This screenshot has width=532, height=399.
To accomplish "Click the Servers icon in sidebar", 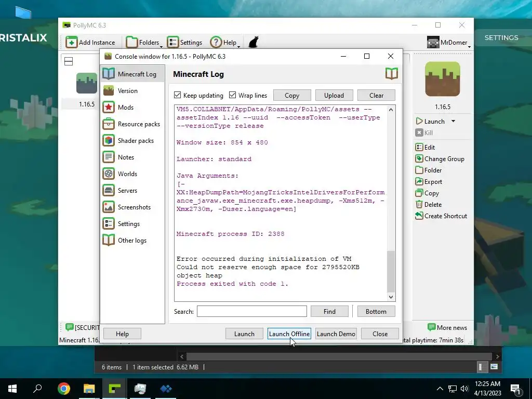I will (109, 190).
